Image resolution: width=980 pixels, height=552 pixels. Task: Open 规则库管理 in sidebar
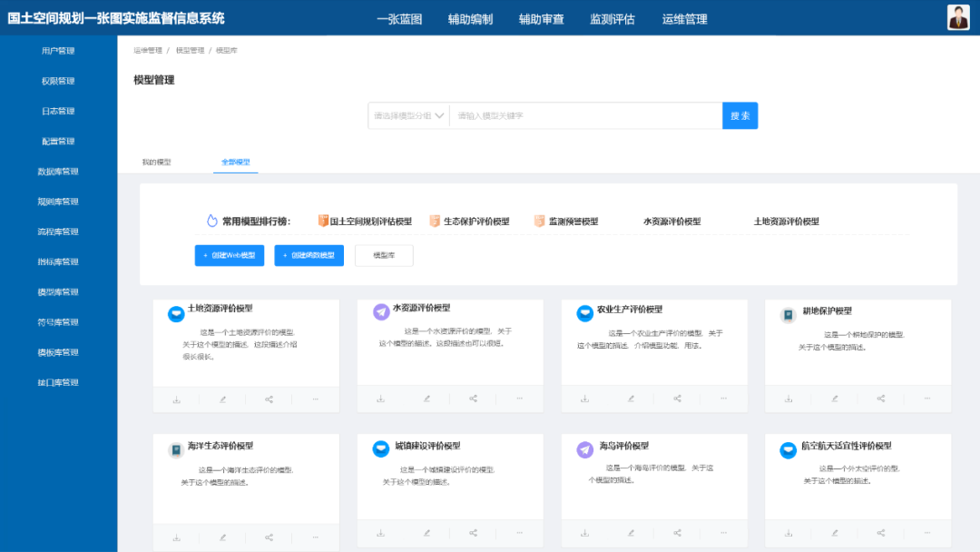(x=58, y=202)
